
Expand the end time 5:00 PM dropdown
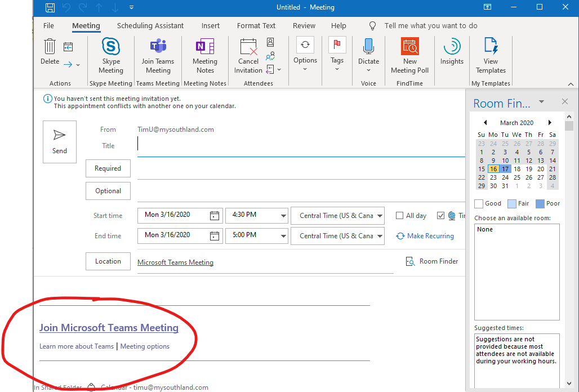(283, 236)
